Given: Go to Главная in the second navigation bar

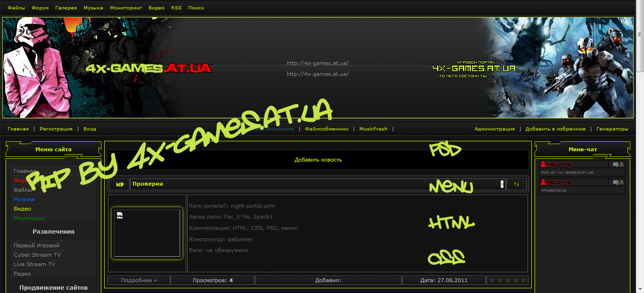Looking at the screenshot, I should click(18, 129).
